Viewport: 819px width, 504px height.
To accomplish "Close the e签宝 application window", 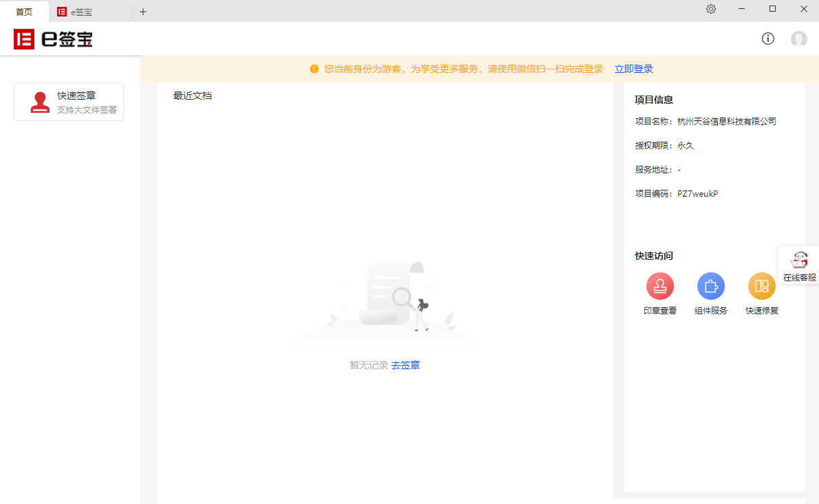I will 803,9.
